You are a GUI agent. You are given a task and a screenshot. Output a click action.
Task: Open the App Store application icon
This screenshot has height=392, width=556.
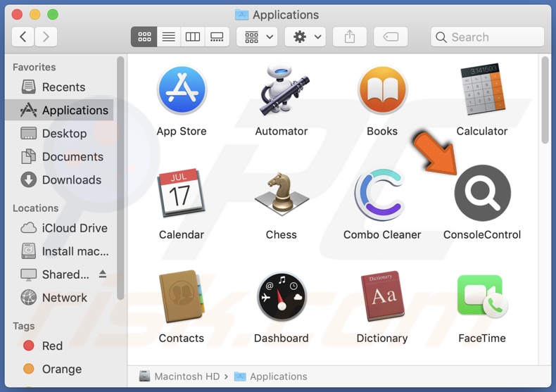(182, 90)
